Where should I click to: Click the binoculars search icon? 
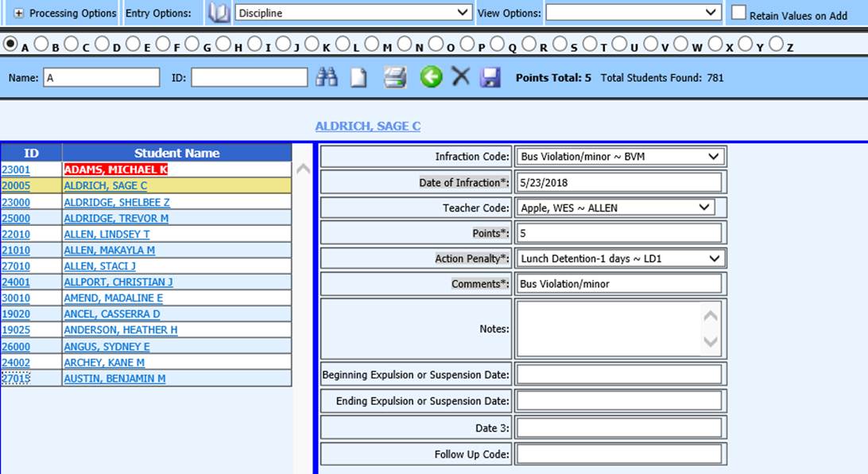327,77
